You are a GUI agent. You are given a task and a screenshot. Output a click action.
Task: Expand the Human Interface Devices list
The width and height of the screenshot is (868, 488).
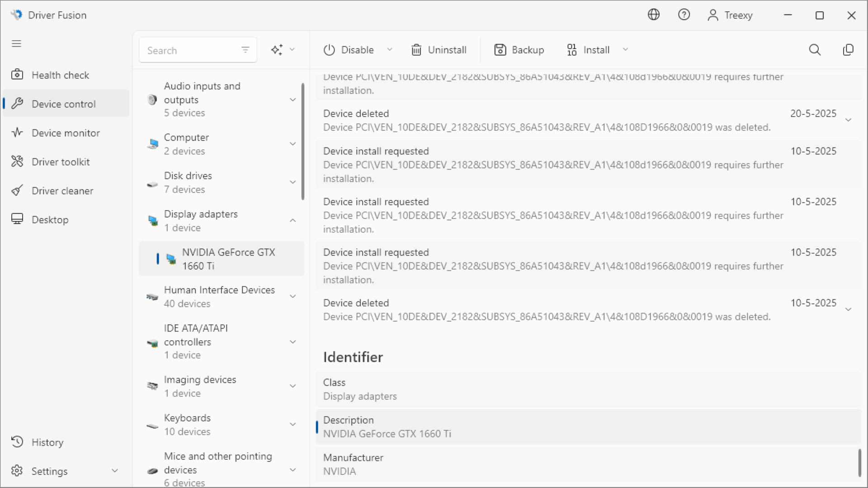(293, 296)
